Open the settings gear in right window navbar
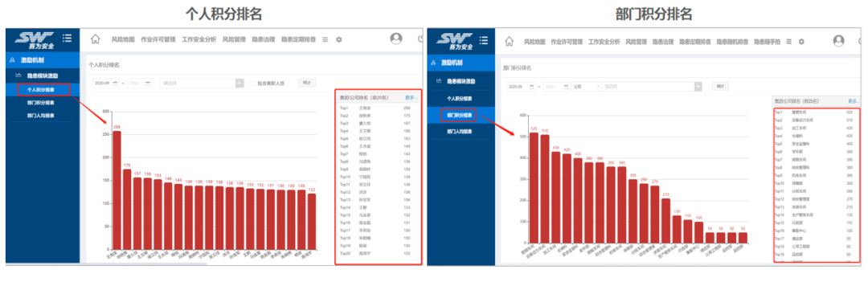 pyautogui.click(x=801, y=42)
